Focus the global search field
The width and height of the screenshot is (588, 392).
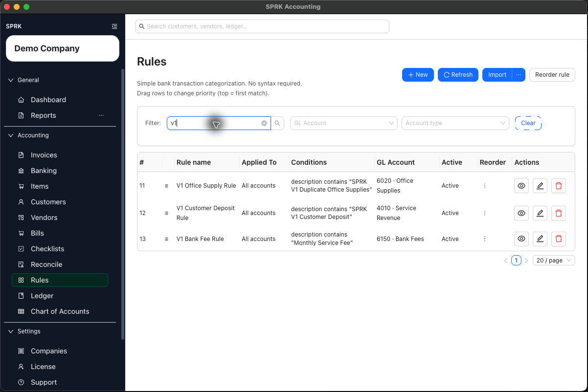pos(262,26)
